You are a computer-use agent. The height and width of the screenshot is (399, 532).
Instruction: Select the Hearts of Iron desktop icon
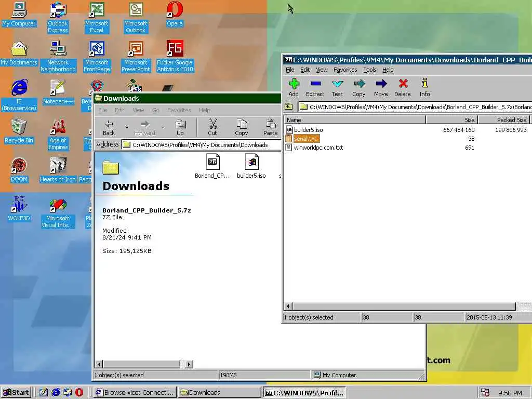tap(58, 170)
